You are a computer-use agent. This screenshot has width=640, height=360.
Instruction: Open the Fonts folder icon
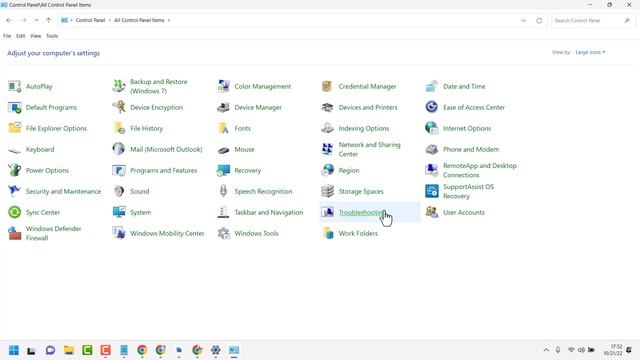pos(223,128)
